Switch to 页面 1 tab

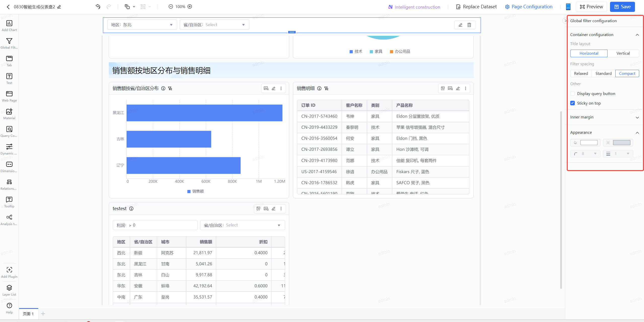tap(28, 314)
